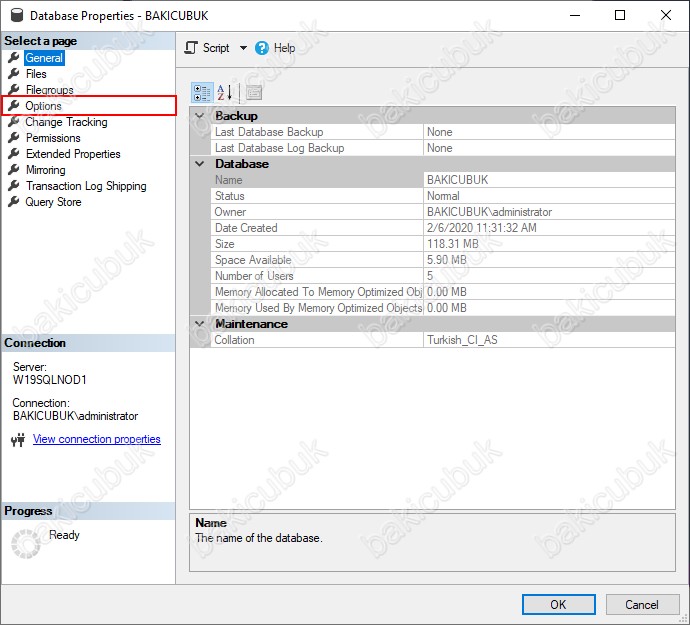Click the database icon in title bar
Image resolution: width=690 pixels, height=625 pixels.
pyautogui.click(x=16, y=15)
